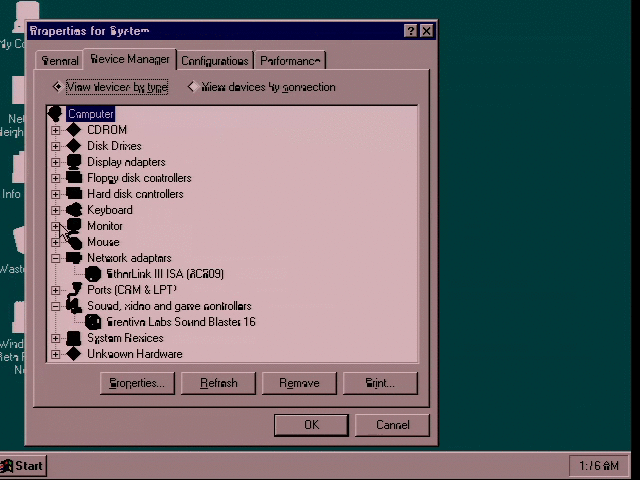640x480 pixels.
Task: Expand the Mouse tree node
Action: 56,242
